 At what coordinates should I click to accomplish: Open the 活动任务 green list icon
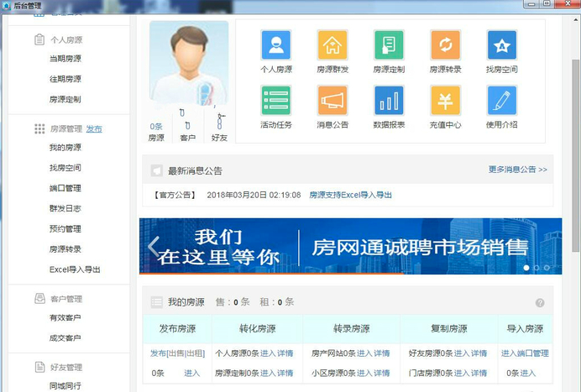pos(276,101)
